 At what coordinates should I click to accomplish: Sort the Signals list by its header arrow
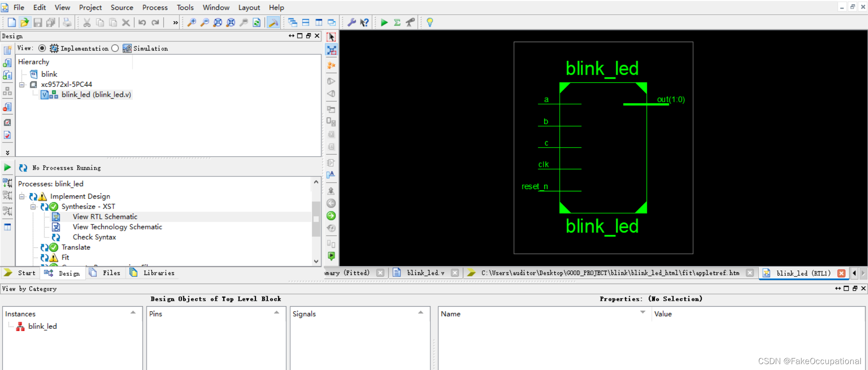(420, 313)
